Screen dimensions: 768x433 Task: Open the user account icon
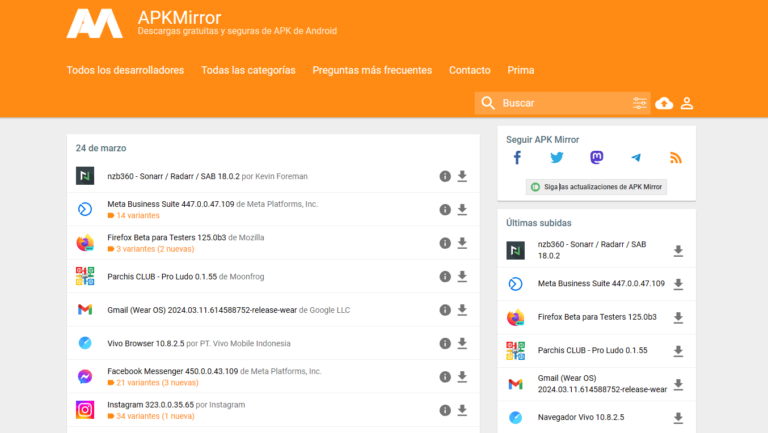tap(687, 103)
